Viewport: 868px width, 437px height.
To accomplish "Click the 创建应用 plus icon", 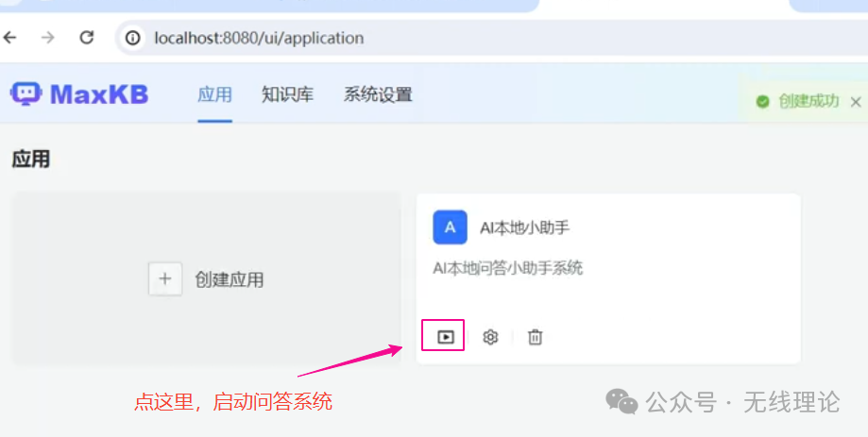I will [x=165, y=278].
